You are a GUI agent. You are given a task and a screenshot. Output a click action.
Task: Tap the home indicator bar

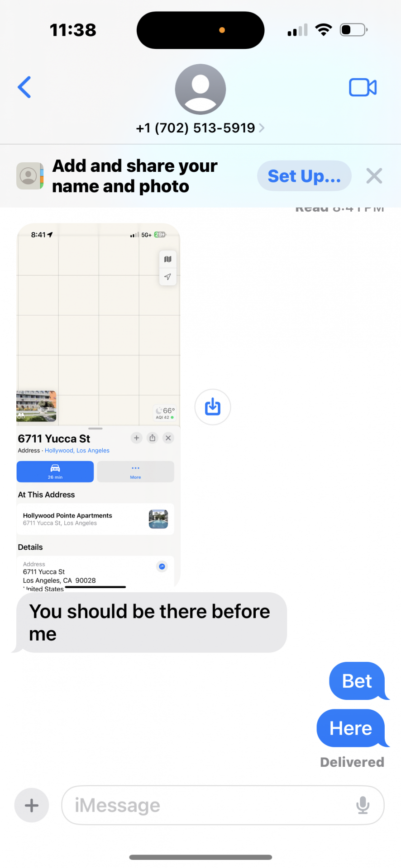tap(200, 857)
